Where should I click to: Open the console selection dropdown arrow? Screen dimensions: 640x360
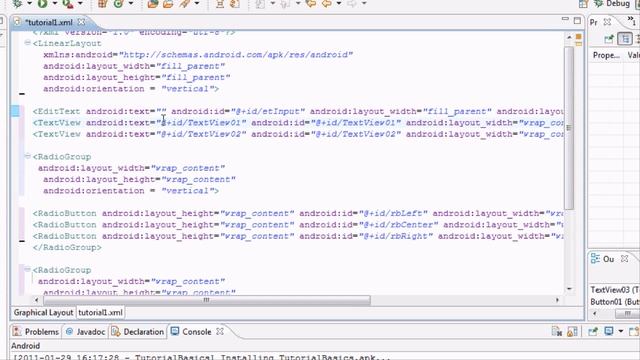(621, 331)
